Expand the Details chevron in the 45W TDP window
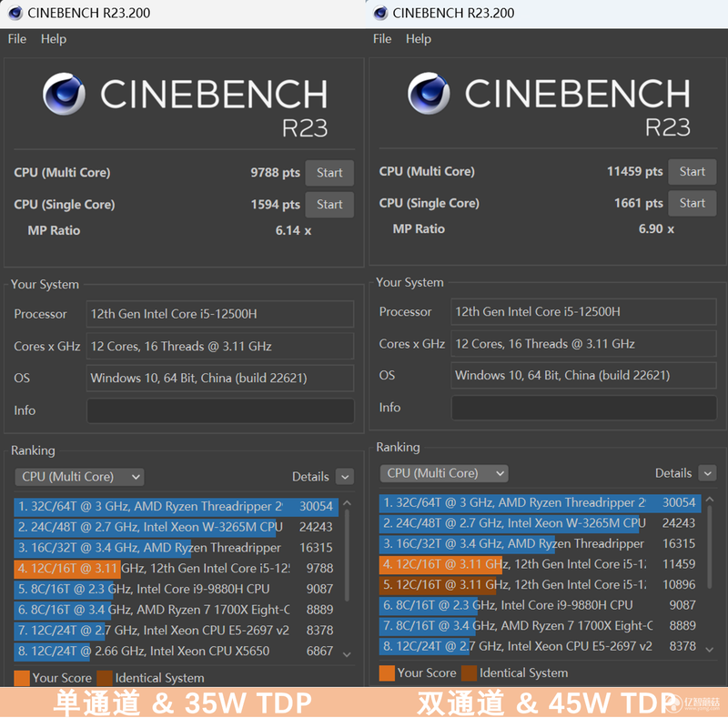 click(708, 474)
